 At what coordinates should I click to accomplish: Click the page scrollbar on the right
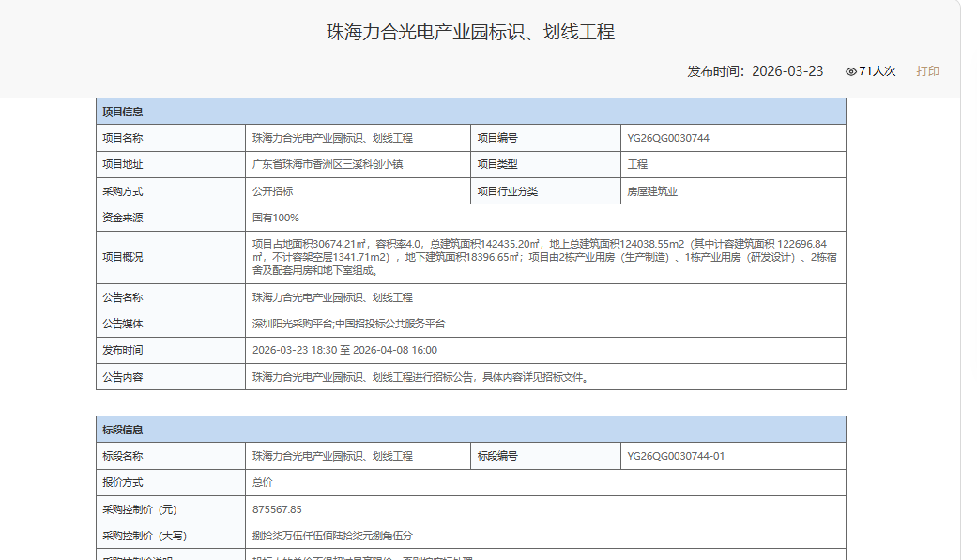(971, 281)
